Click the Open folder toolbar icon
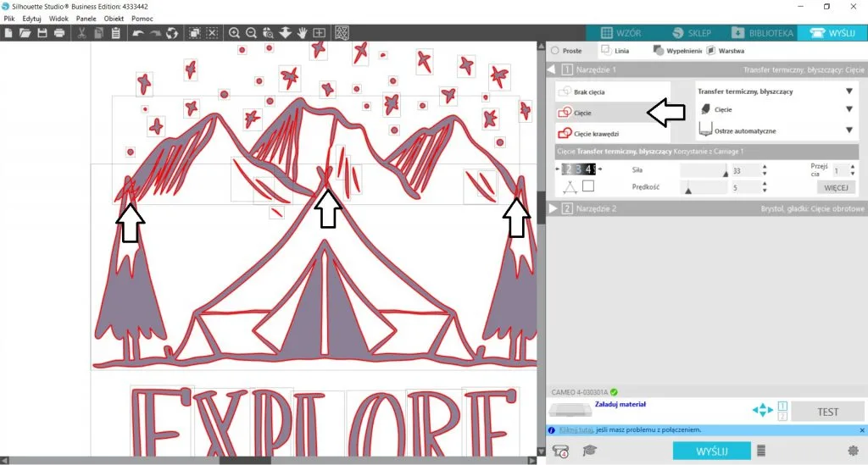 (x=25, y=33)
